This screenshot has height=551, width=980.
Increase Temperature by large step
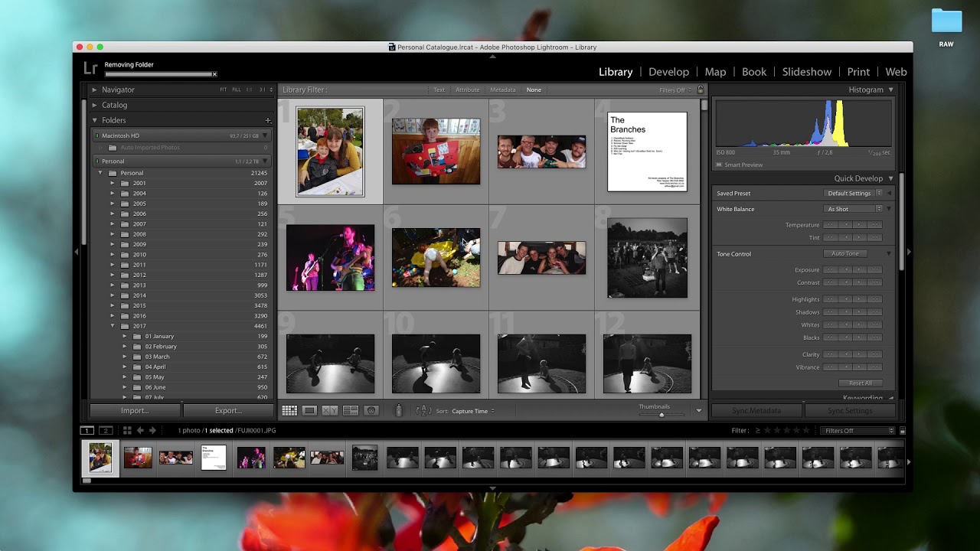[874, 225]
